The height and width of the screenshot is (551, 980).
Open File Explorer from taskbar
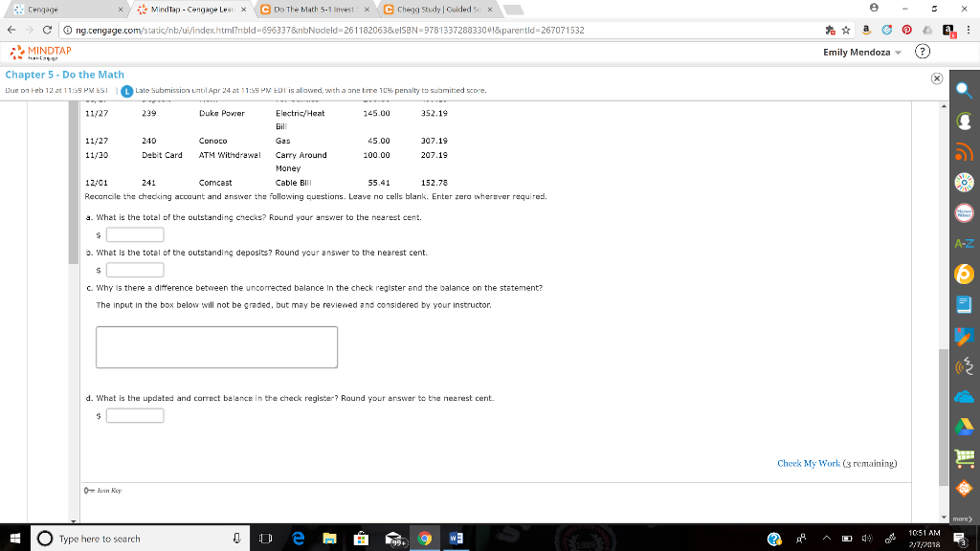pyautogui.click(x=329, y=538)
